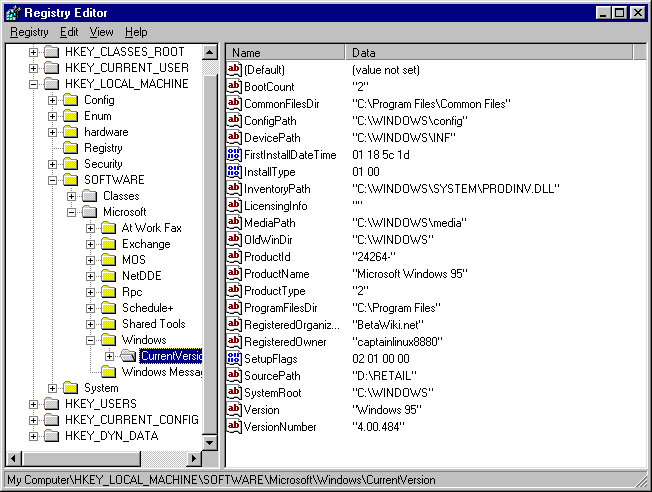Click the tree horizontal scroll left arrow

pos(14,459)
